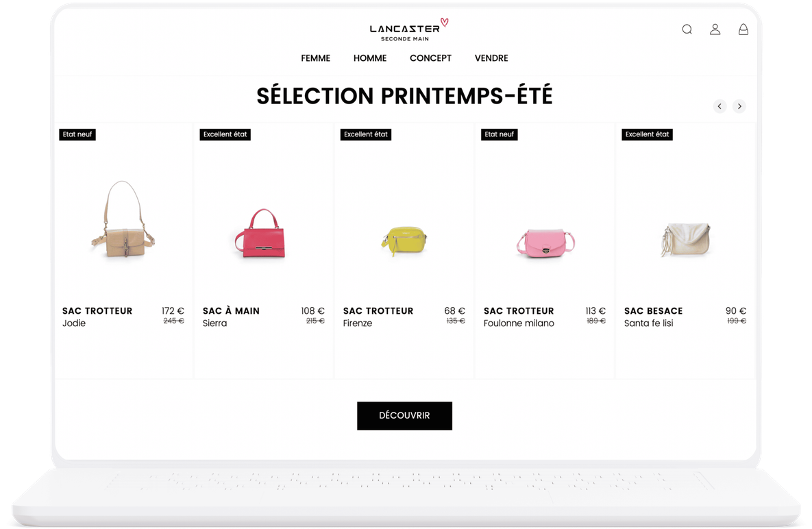Click the Sac à Main Sierra title

point(231,311)
